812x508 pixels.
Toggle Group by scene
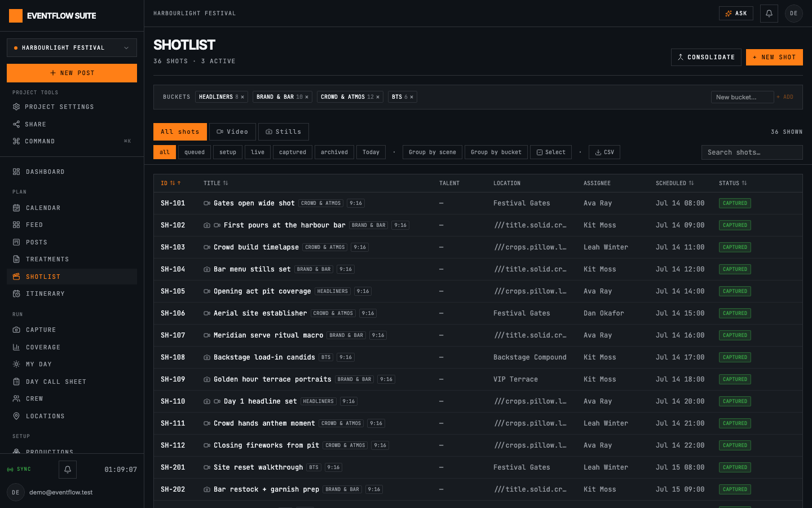433,152
